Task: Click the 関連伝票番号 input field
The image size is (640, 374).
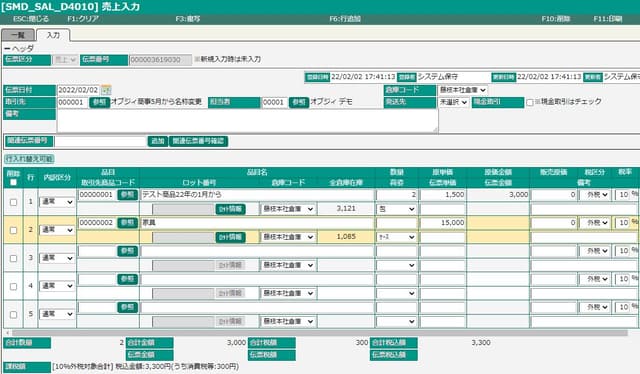Action: pos(100,141)
